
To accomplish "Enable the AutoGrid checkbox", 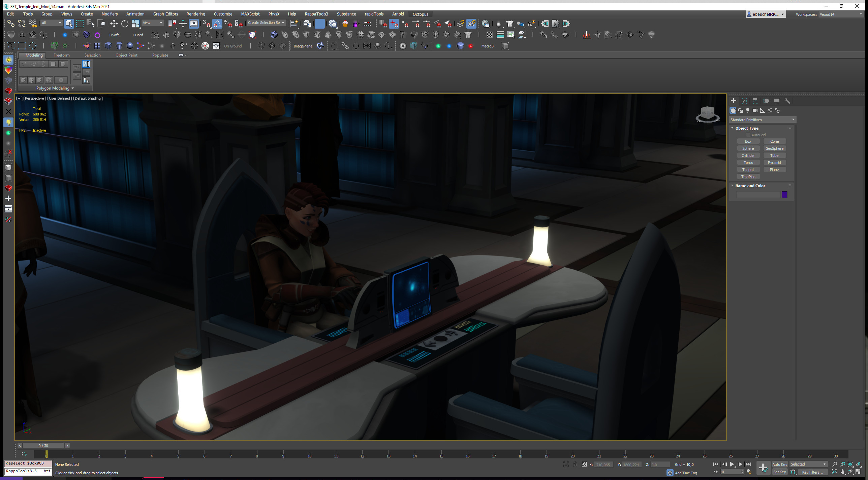I will tap(748, 135).
